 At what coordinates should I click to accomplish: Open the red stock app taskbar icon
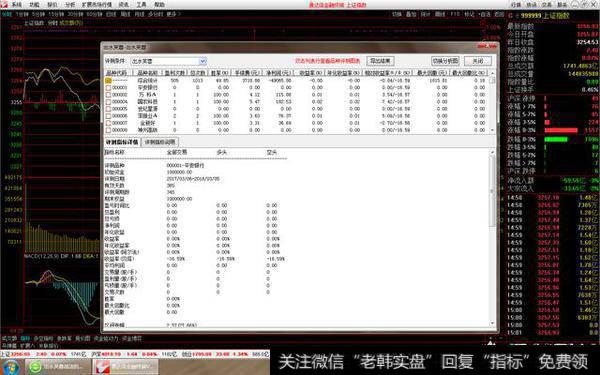(103, 367)
